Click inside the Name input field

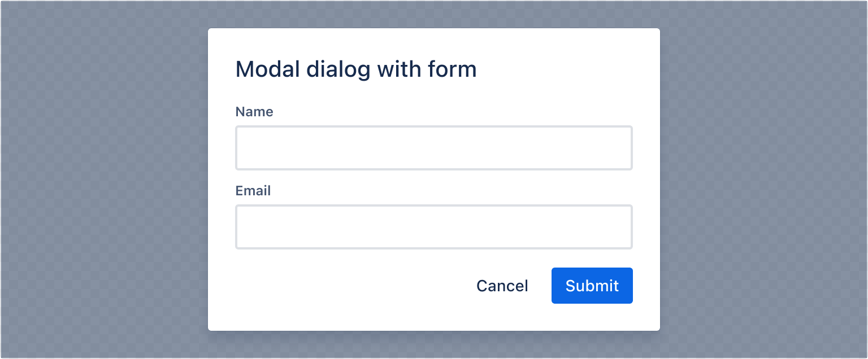[434, 147]
